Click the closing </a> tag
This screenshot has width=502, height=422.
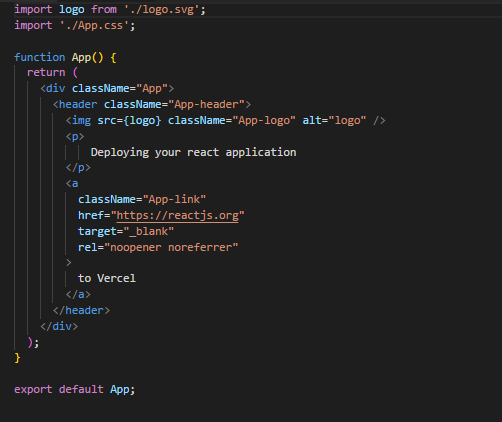[78, 295]
